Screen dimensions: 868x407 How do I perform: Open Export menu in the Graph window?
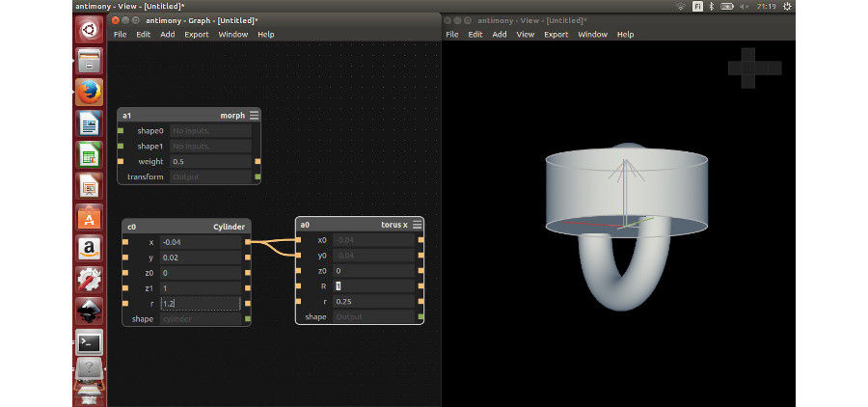(x=197, y=35)
